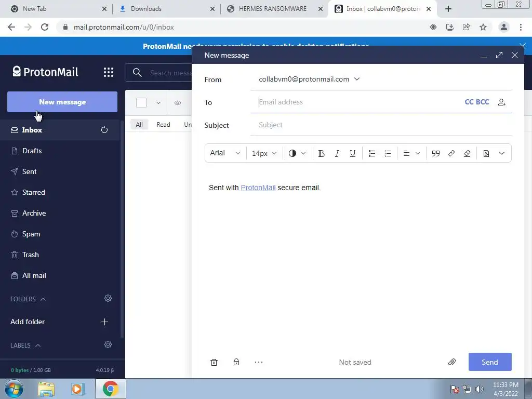The image size is (532, 399).
Task: Bookmark this page with the star
Action: click(x=483, y=27)
